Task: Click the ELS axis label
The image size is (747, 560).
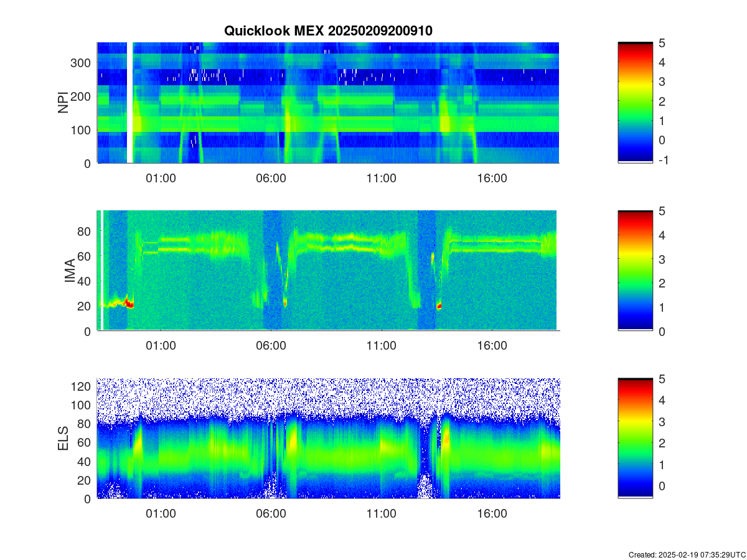Action: point(63,439)
